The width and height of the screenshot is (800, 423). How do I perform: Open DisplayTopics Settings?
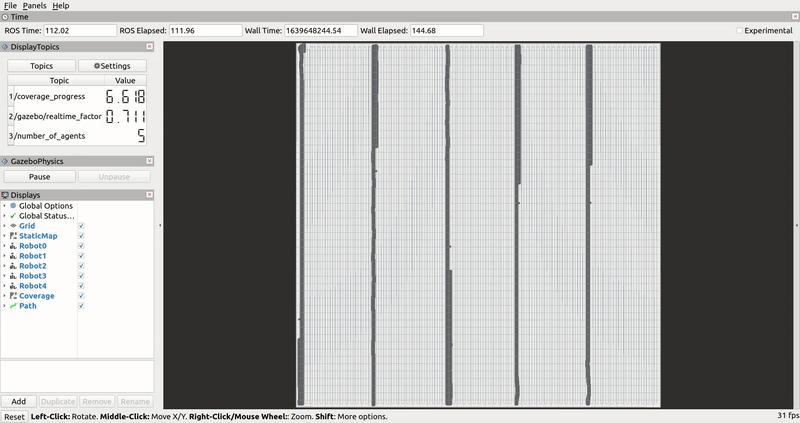pos(112,66)
